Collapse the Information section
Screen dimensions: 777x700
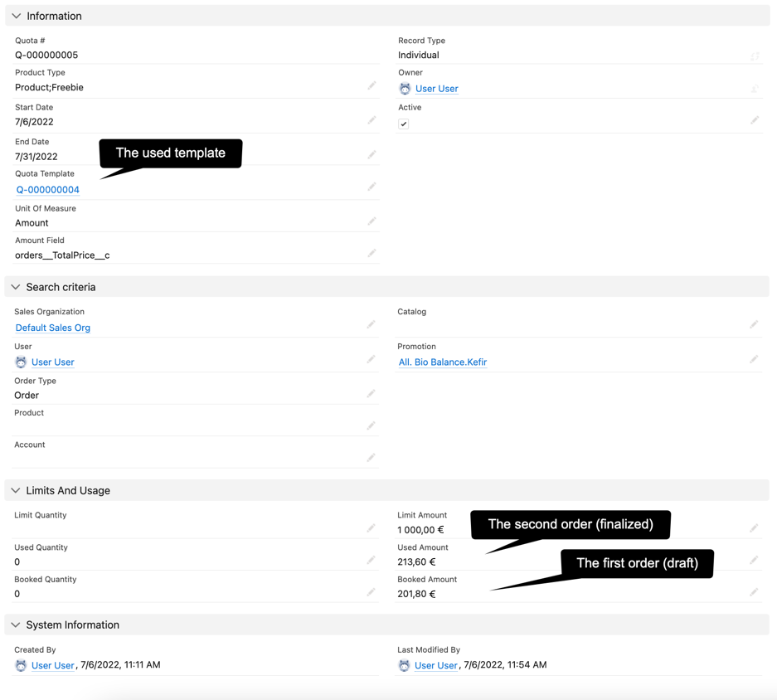(17, 16)
